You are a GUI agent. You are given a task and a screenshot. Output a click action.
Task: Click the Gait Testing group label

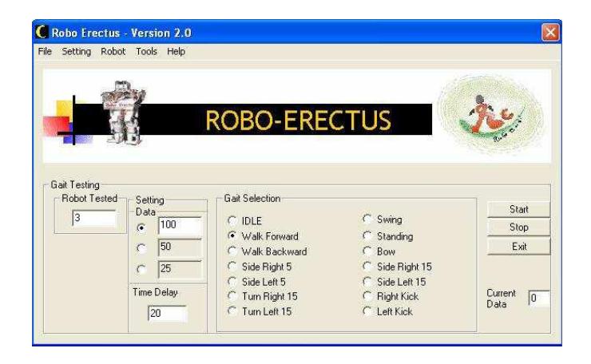[x=75, y=185]
